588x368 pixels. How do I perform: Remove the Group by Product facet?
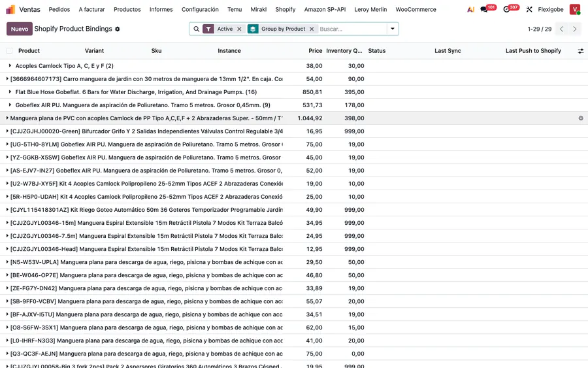(x=312, y=29)
